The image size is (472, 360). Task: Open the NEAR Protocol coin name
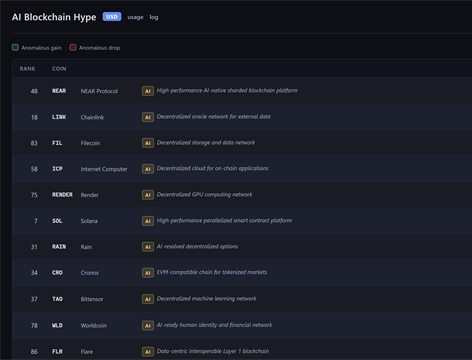coord(99,91)
